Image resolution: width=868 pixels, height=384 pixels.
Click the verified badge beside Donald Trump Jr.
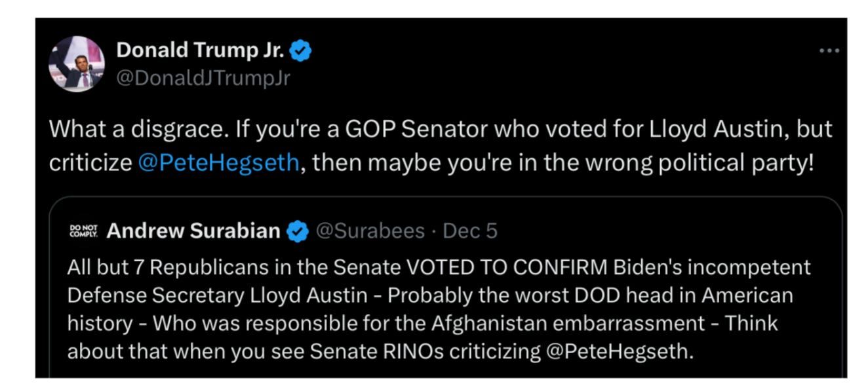(302, 50)
